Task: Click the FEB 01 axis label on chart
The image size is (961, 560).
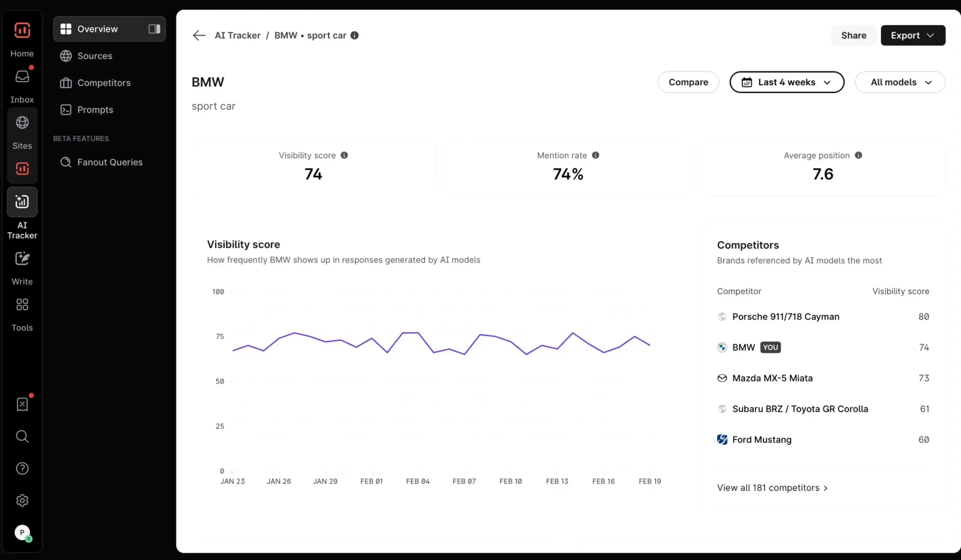Action: tap(371, 481)
